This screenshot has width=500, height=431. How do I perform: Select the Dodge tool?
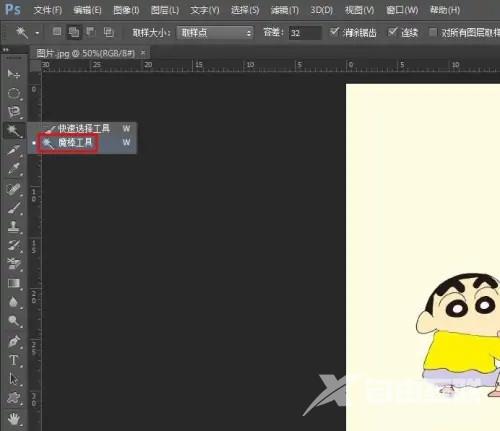click(x=14, y=321)
